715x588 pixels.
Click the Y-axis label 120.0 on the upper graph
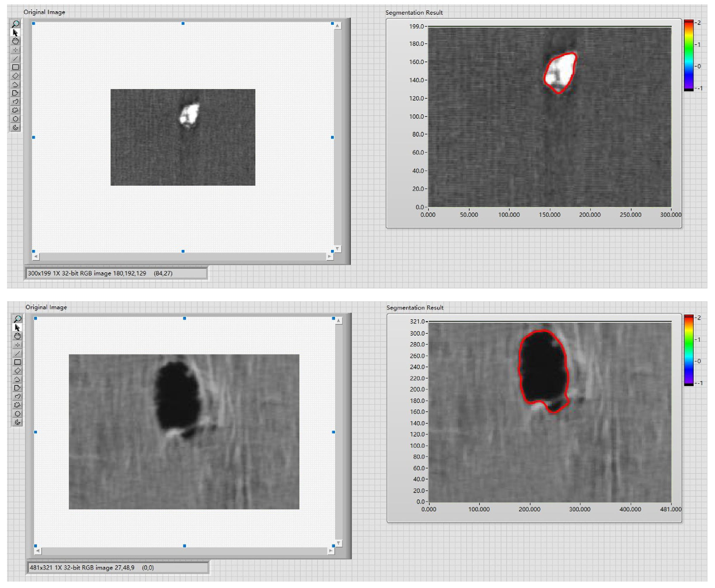[416, 99]
